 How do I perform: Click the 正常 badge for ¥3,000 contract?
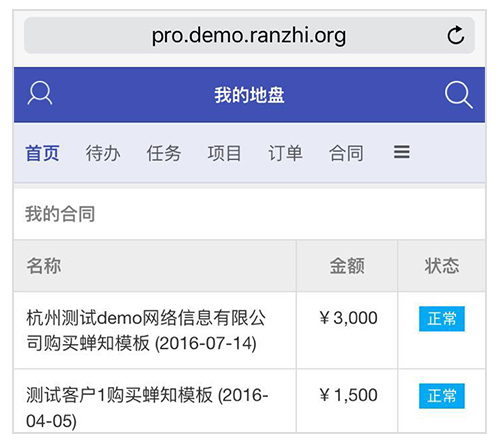[x=442, y=319]
